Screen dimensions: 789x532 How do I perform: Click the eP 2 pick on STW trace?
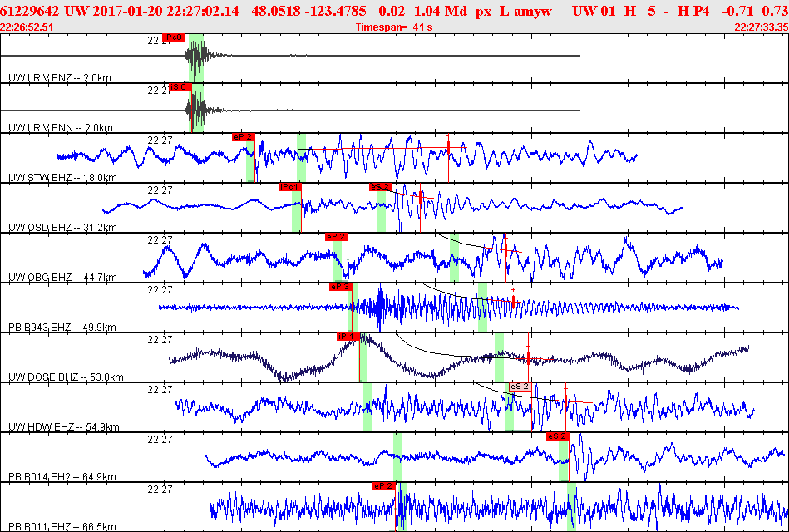coord(243,136)
